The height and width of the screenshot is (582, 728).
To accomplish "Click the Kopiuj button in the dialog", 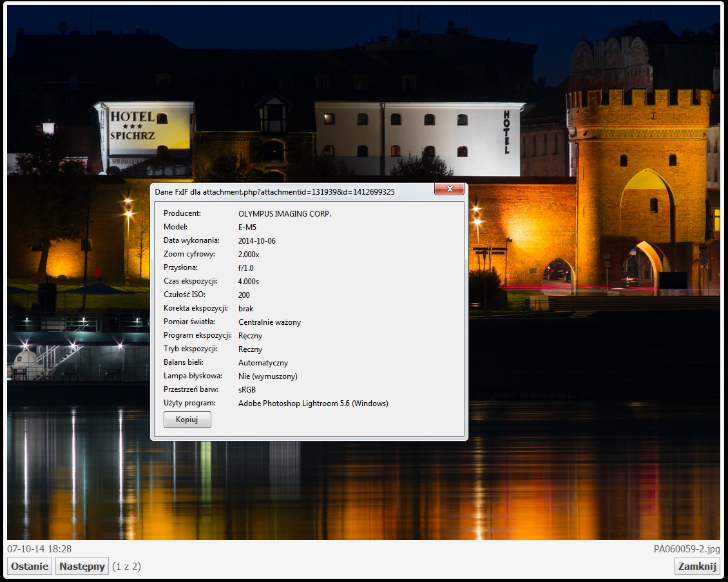I will pos(187,420).
